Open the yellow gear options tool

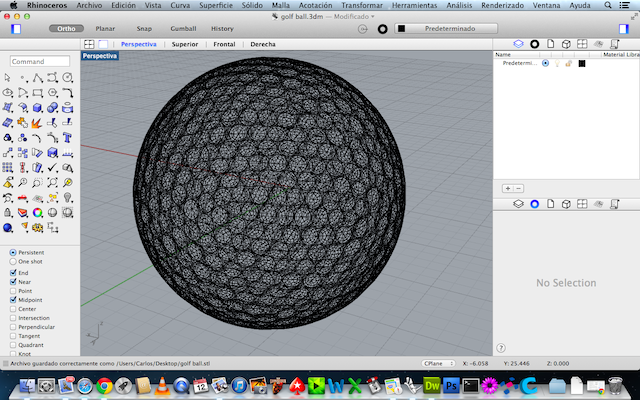pyautogui.click(x=38, y=228)
